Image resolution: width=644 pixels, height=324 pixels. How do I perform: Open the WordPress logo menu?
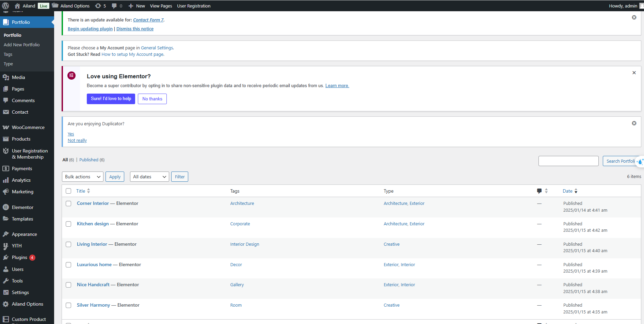coord(5,6)
